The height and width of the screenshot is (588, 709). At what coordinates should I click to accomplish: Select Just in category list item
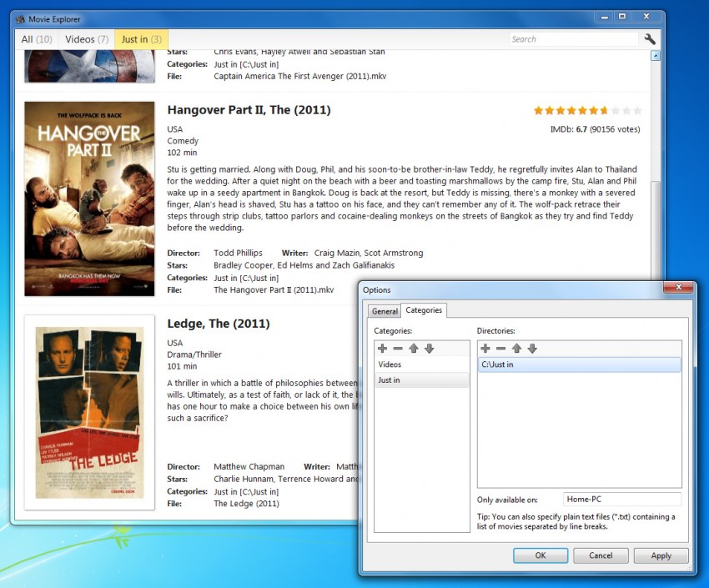(421, 380)
